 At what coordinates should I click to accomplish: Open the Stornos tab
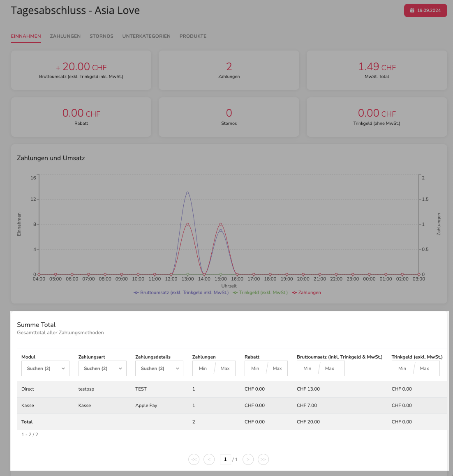click(102, 36)
